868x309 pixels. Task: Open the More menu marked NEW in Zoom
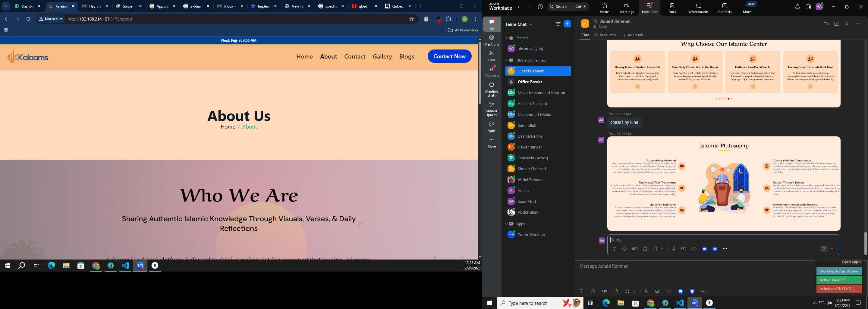tap(747, 8)
